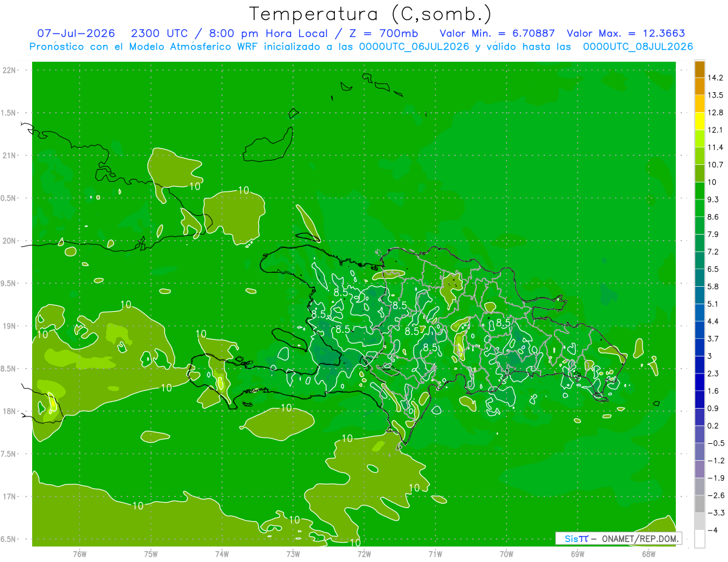Click the colorbar tick value "-4"

pos(713,530)
